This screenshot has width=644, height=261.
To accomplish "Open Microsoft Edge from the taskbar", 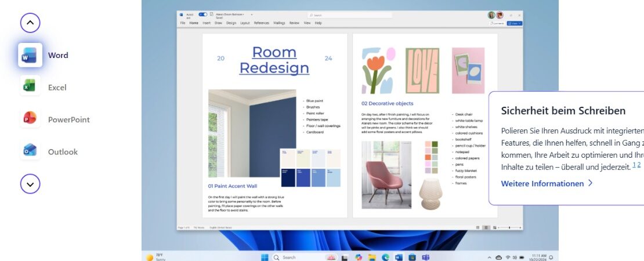I will pyautogui.click(x=385, y=258).
